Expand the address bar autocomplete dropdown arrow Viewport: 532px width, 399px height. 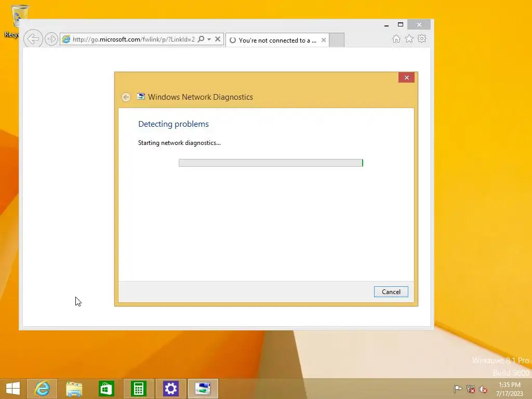pos(209,39)
